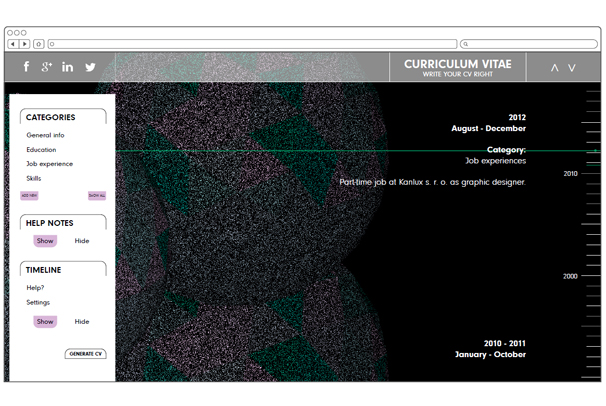Open the Facebook social link
This screenshot has width=606, height=406.
(x=26, y=67)
